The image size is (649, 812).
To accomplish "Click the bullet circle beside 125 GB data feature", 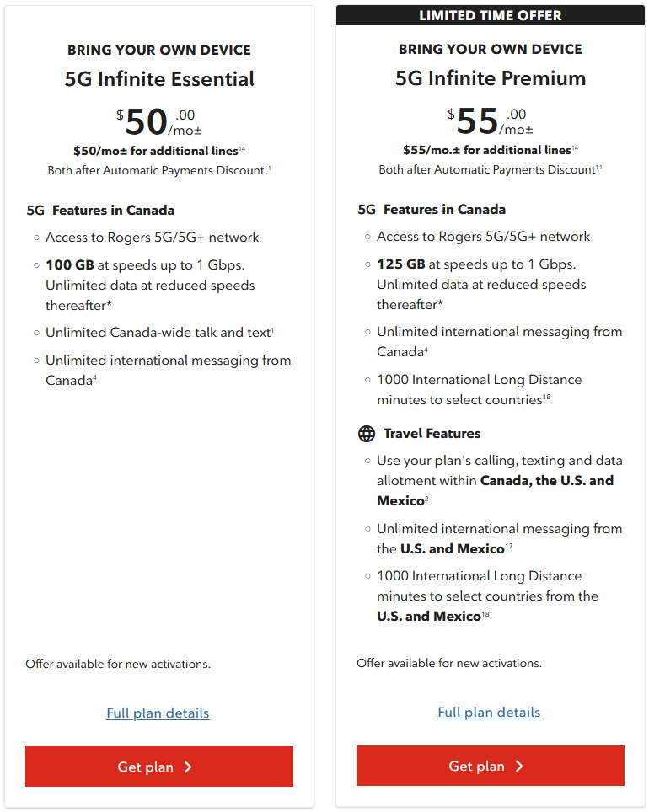I will coord(367,264).
